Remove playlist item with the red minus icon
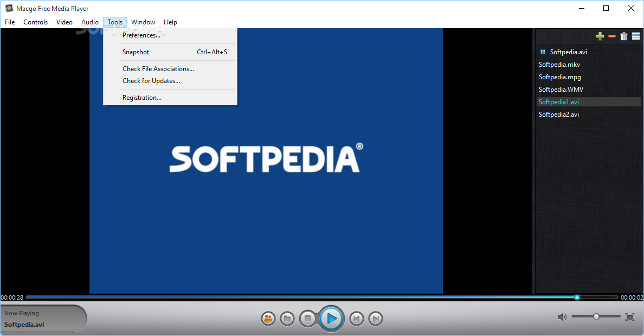The height and width of the screenshot is (336, 644). [612, 36]
